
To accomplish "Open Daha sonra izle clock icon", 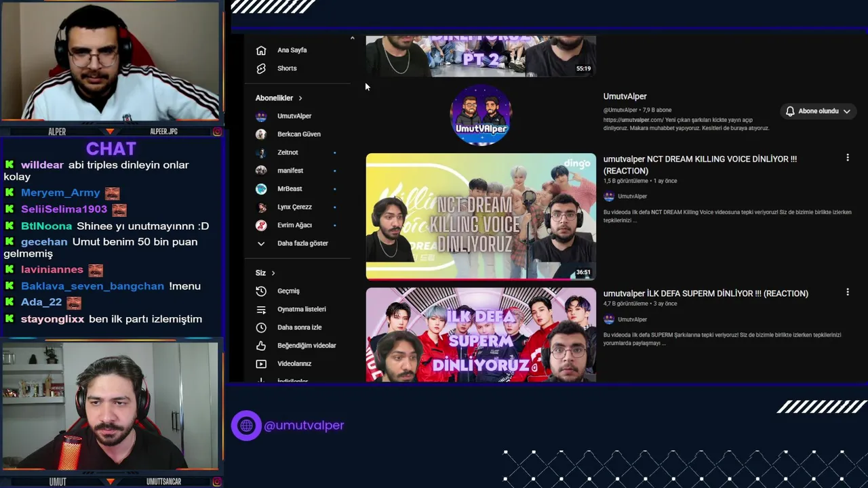I will point(261,327).
